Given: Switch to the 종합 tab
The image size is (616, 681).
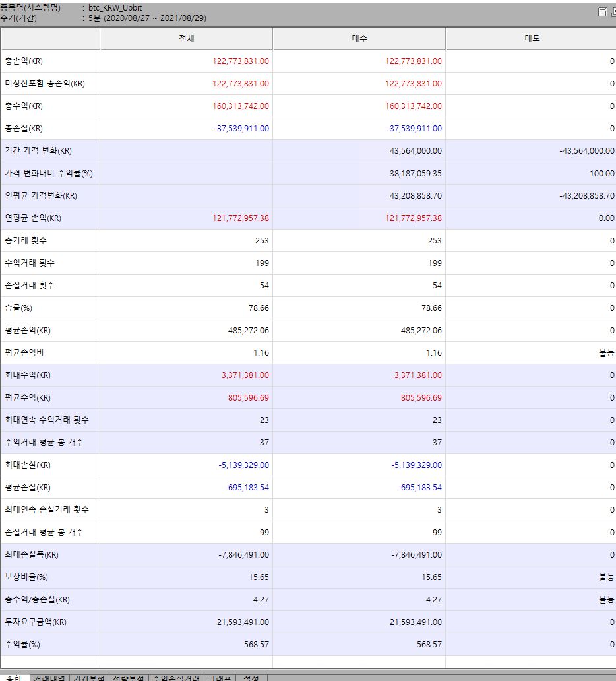Looking at the screenshot, I should coord(14,678).
